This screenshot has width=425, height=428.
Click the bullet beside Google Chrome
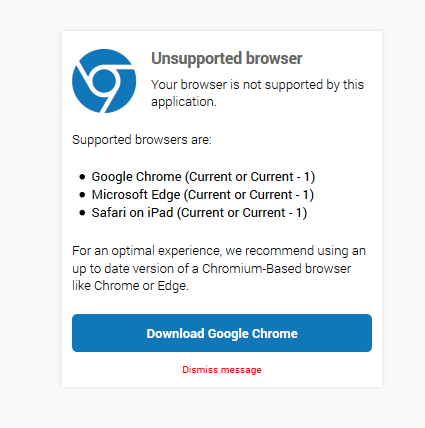tap(82, 177)
